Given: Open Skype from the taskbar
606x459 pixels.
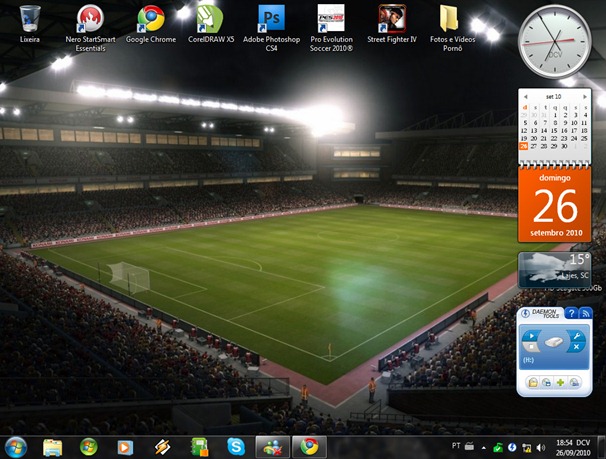Looking at the screenshot, I should point(236,447).
